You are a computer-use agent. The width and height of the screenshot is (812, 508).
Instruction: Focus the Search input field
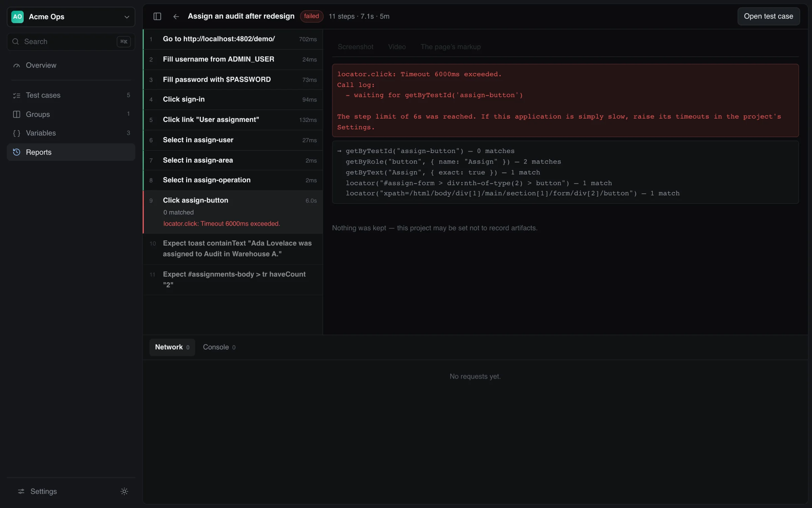[x=71, y=42]
